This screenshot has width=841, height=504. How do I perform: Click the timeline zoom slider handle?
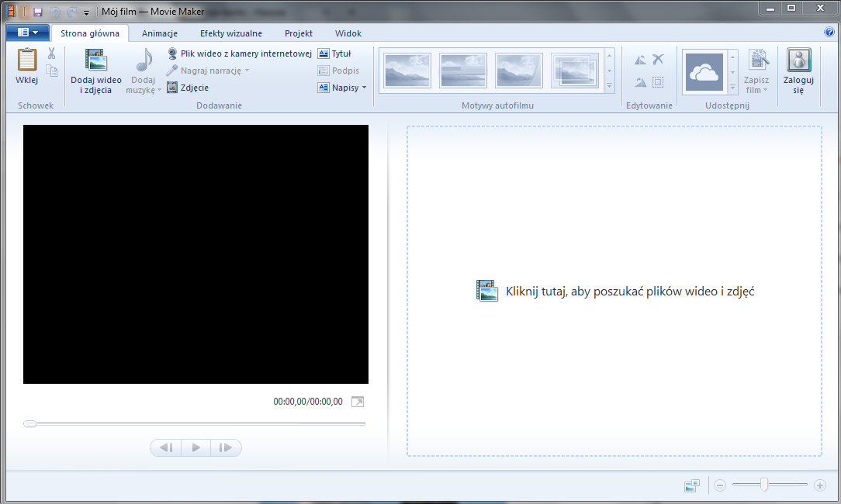coord(763,485)
